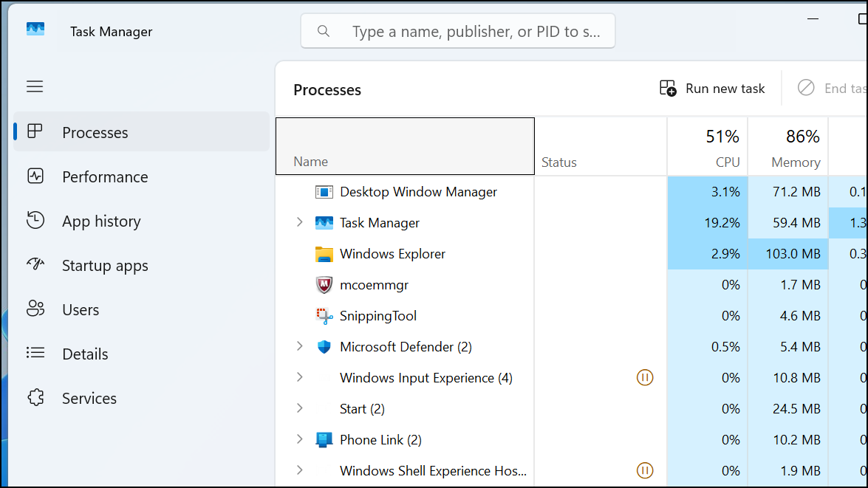This screenshot has height=488, width=868.
Task: Select the mcoemmgr process name
Action: click(375, 285)
